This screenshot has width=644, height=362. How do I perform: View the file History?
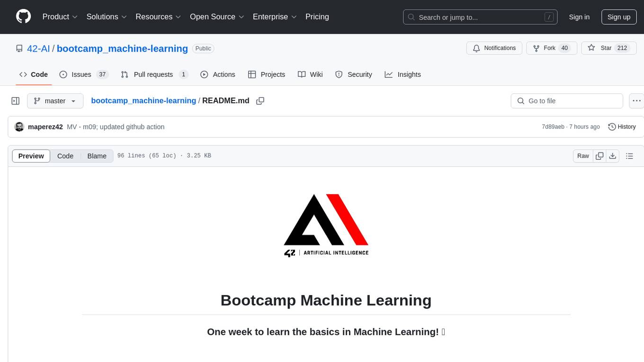click(x=622, y=127)
